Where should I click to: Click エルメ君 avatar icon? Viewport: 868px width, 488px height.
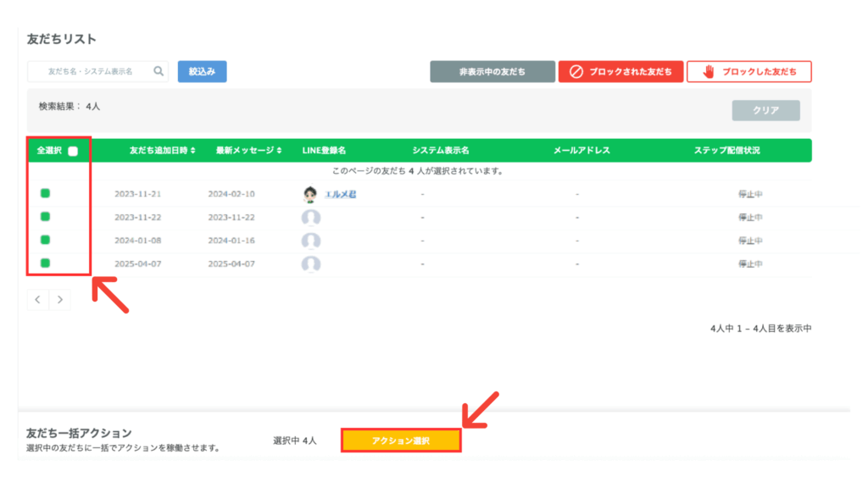(x=311, y=195)
